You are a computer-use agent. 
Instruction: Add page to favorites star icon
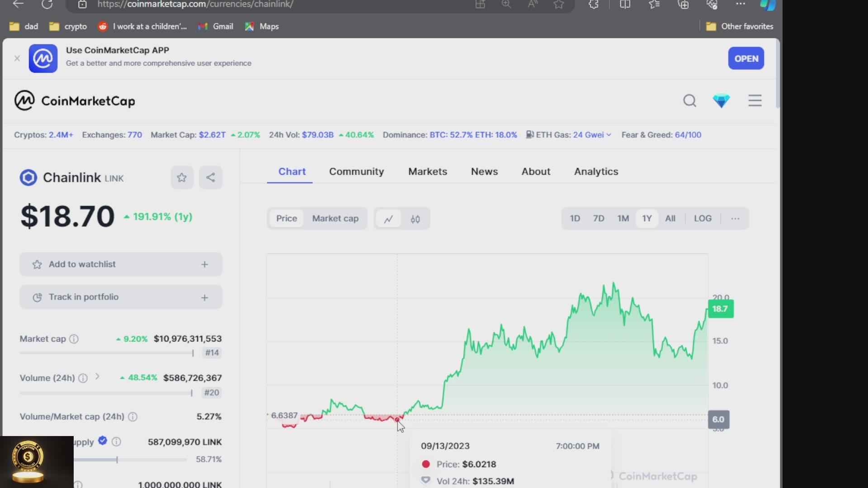(559, 4)
